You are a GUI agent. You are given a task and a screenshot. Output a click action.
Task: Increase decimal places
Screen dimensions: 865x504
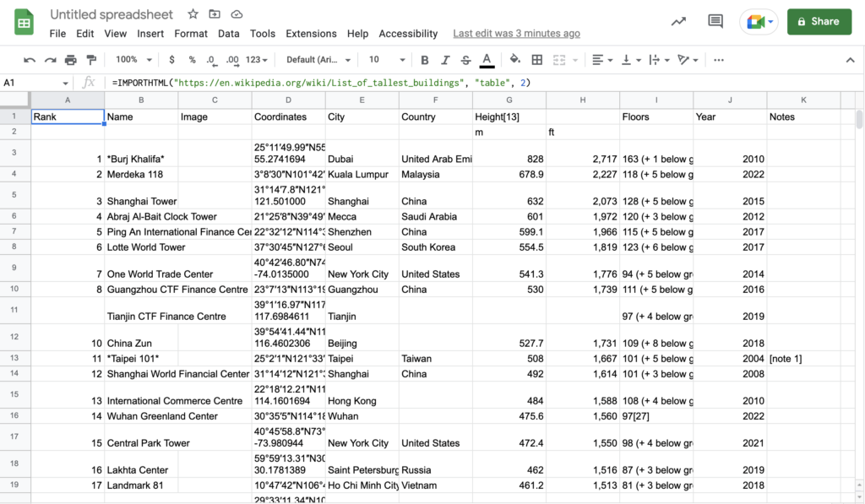[233, 60]
